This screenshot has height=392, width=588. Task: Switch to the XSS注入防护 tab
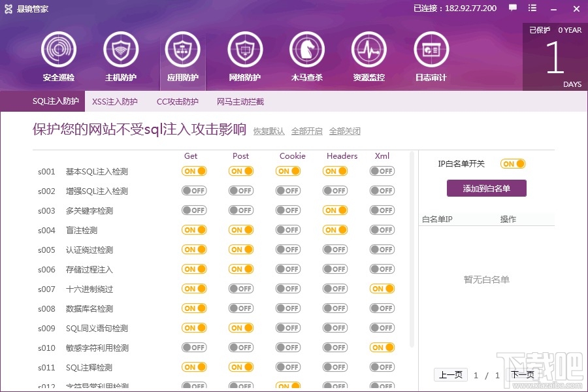point(115,102)
